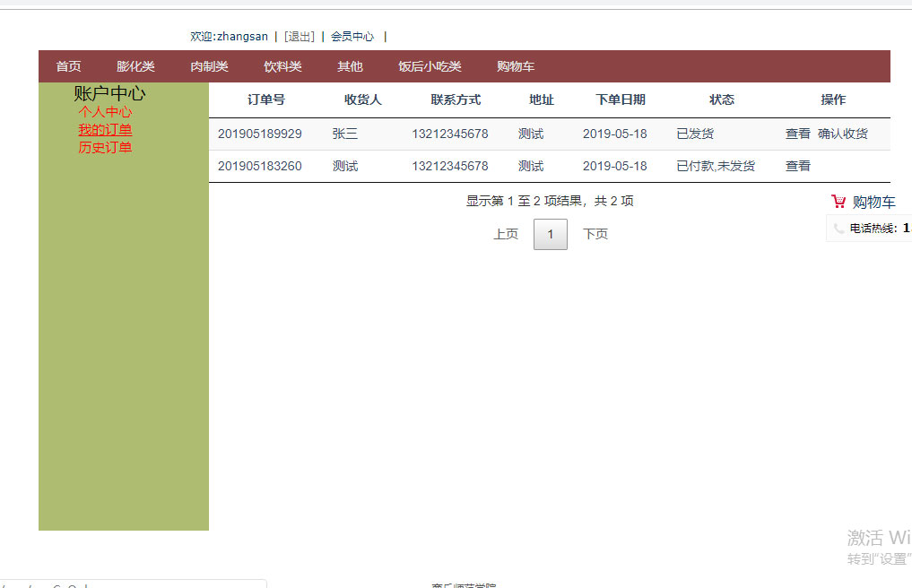Image resolution: width=912 pixels, height=588 pixels.
Task: Open 历史订单 in the sidebar
Action: click(105, 148)
